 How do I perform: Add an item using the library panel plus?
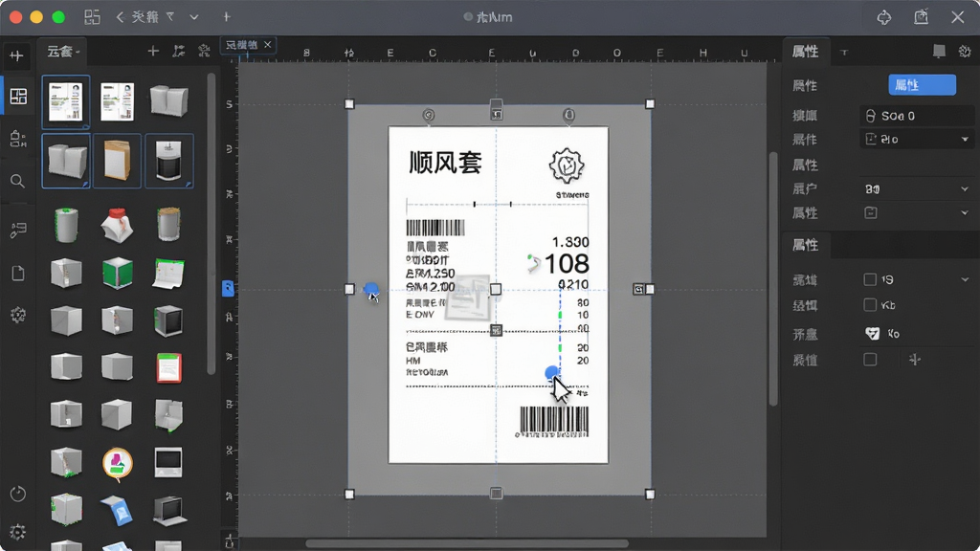click(153, 52)
